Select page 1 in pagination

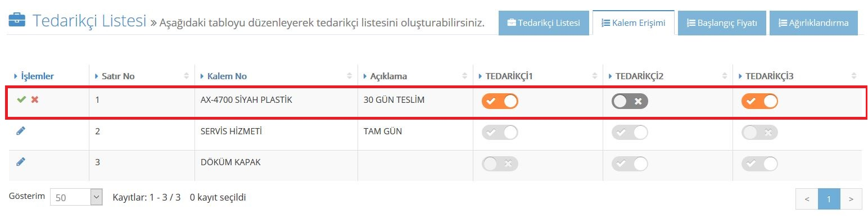coord(829,199)
